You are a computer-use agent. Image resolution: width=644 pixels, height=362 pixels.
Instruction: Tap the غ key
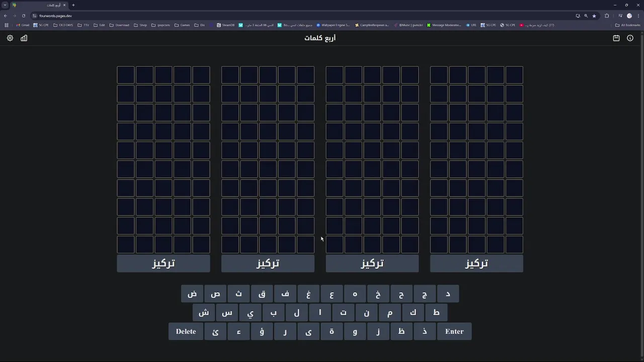tap(308, 294)
